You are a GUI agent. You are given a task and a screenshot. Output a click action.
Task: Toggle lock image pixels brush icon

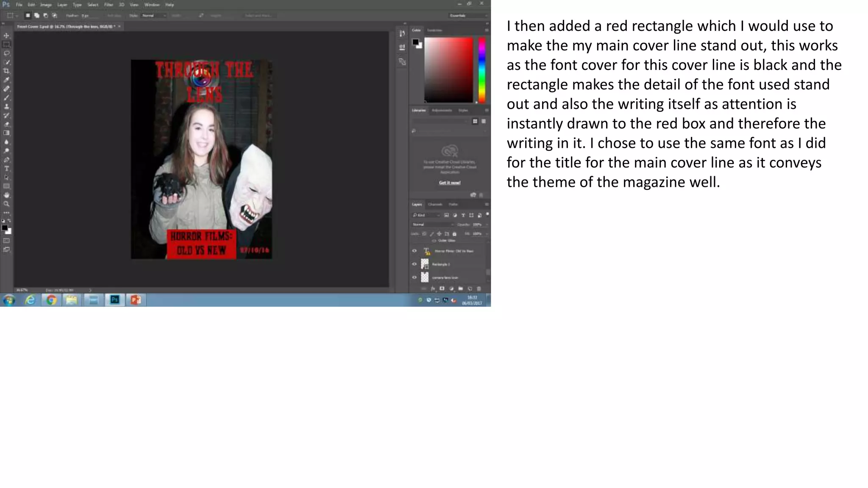coord(432,234)
